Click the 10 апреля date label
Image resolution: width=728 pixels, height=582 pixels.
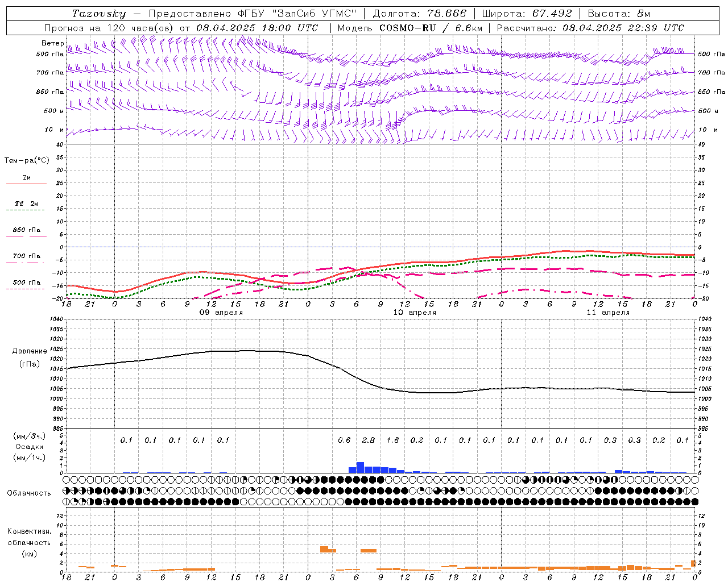(x=415, y=313)
